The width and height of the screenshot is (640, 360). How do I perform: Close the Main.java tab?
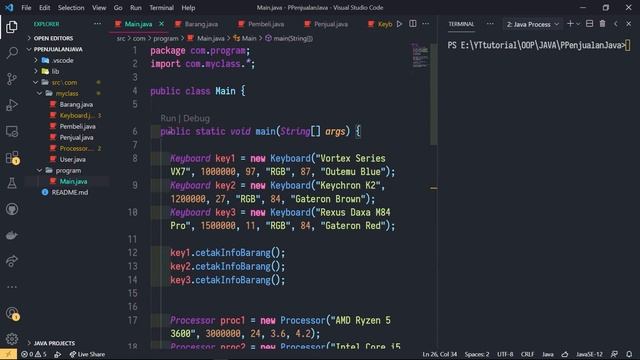(162, 24)
